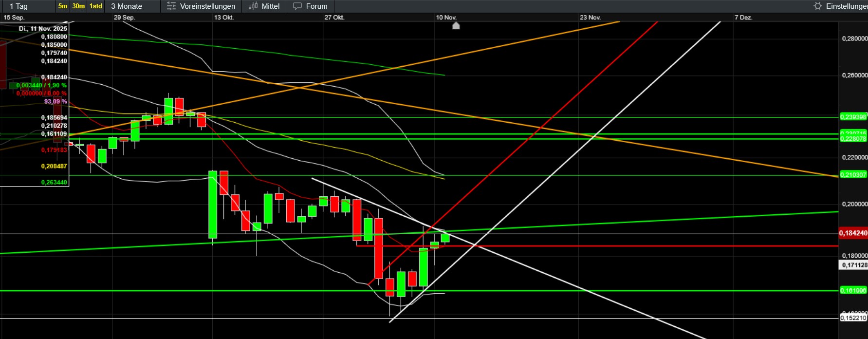Click the 23 Nov. date label

(590, 18)
